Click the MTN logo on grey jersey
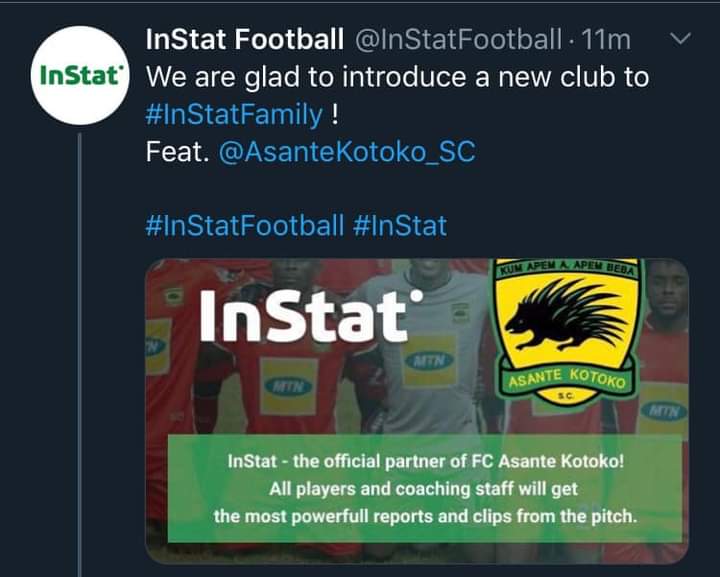This screenshot has height=577, width=720. (429, 360)
